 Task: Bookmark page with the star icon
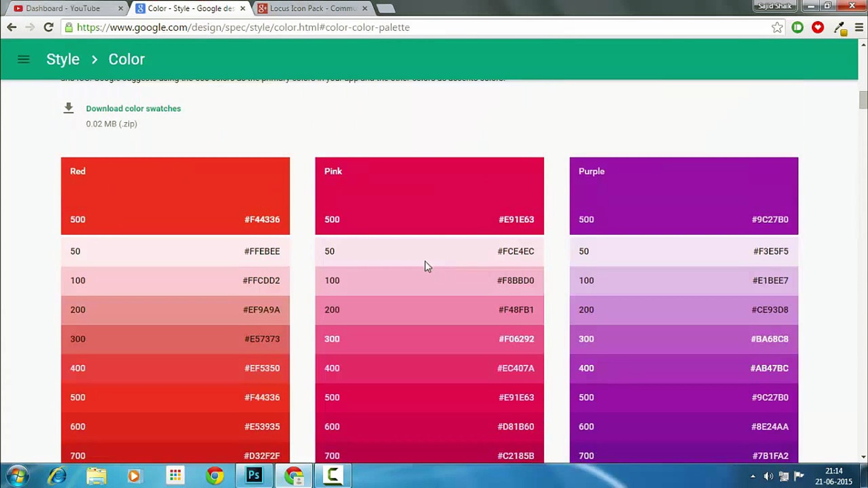[777, 28]
